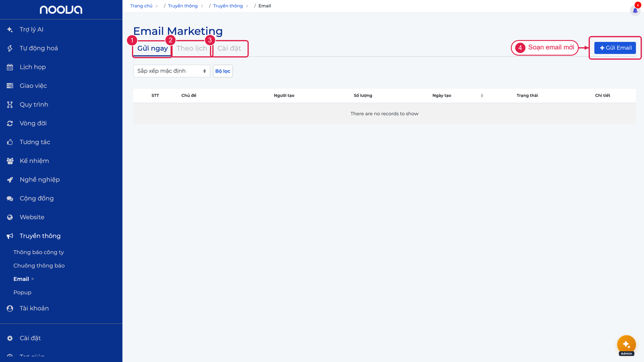Open Sắp xếp mặc định sort dropdown
The image size is (644, 362).
pyautogui.click(x=171, y=71)
